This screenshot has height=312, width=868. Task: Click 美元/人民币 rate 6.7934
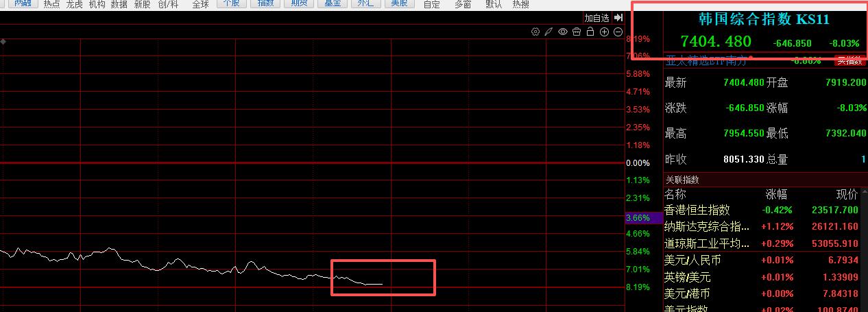(x=843, y=261)
